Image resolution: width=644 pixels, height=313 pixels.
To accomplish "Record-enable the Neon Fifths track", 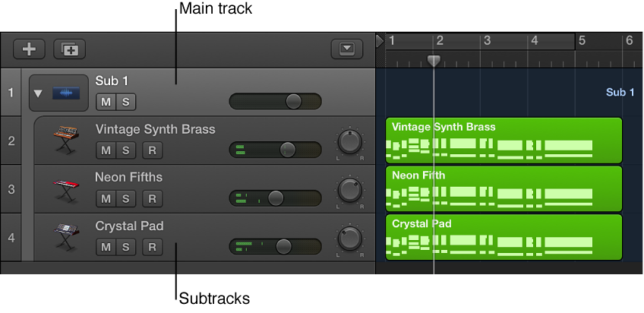I will click(153, 199).
